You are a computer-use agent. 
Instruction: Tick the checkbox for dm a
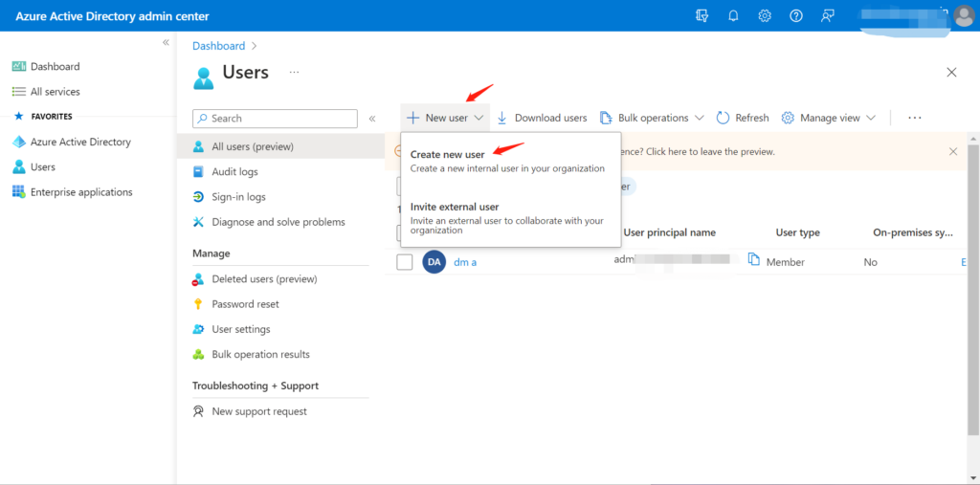click(x=405, y=262)
